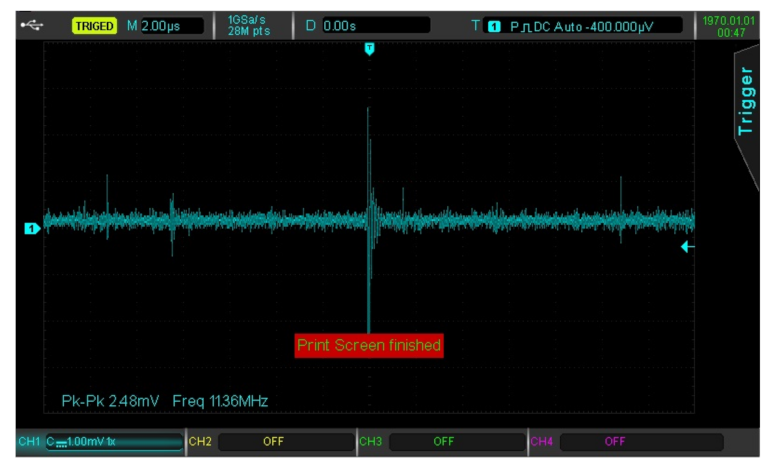Open trigger settings showing DC Auto -400.000µV
The width and height of the screenshot is (776, 469).
[x=590, y=25]
